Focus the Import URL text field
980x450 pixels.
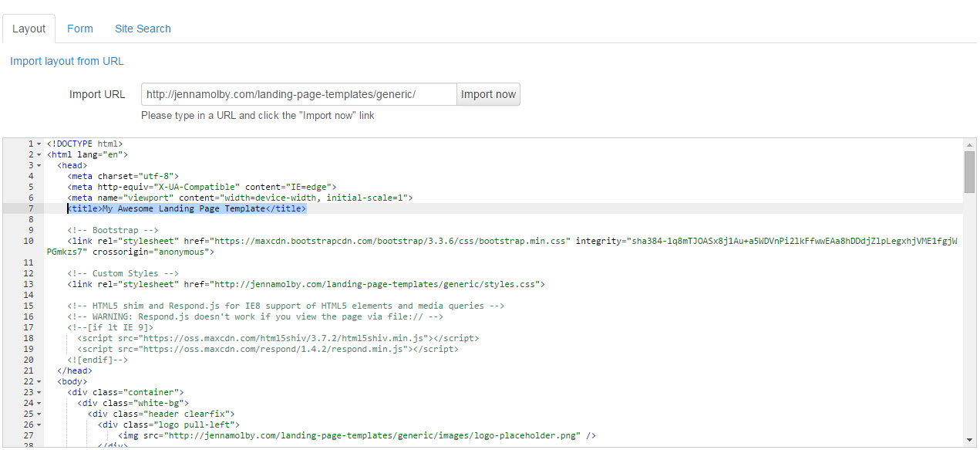(x=298, y=94)
